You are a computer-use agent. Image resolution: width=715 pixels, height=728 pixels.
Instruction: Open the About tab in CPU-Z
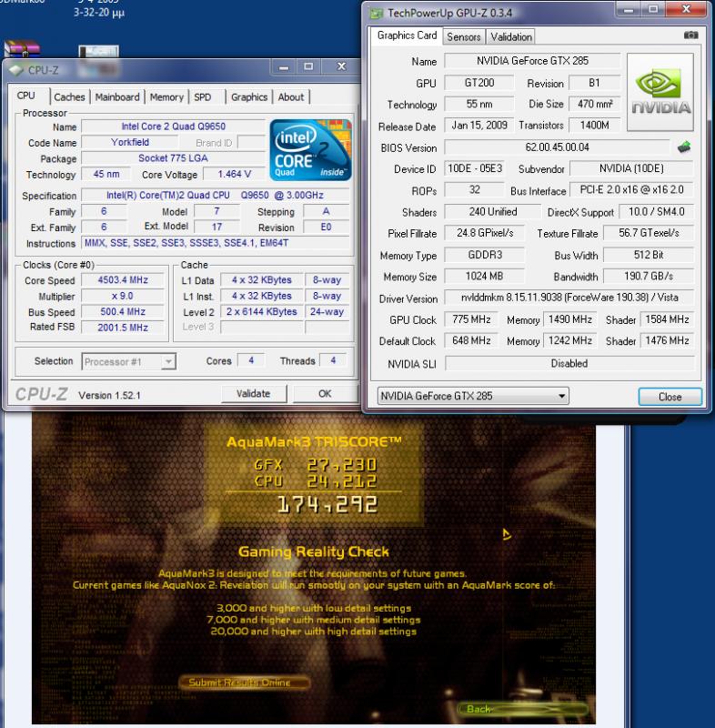[x=291, y=97]
